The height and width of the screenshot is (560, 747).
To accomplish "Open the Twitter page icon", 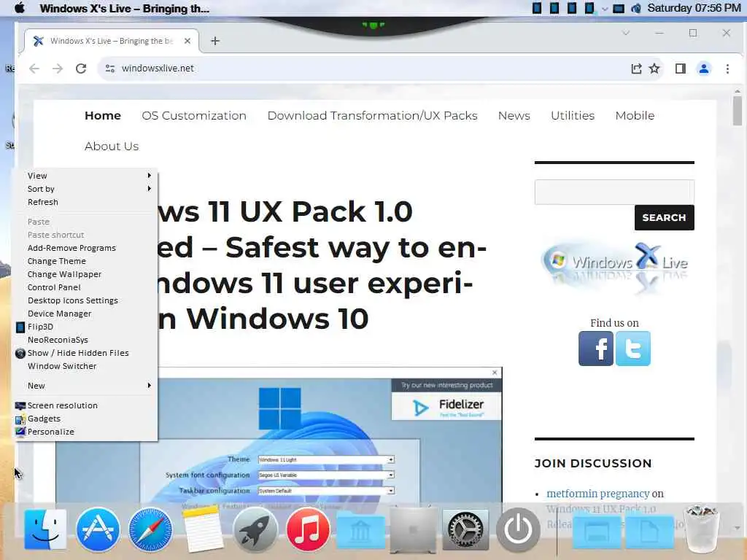I will click(x=632, y=349).
